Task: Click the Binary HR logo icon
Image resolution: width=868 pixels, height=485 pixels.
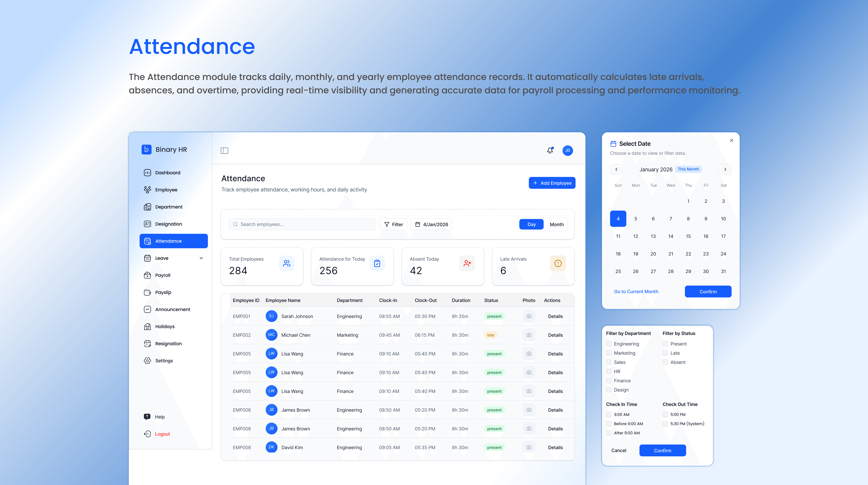Action: click(146, 149)
